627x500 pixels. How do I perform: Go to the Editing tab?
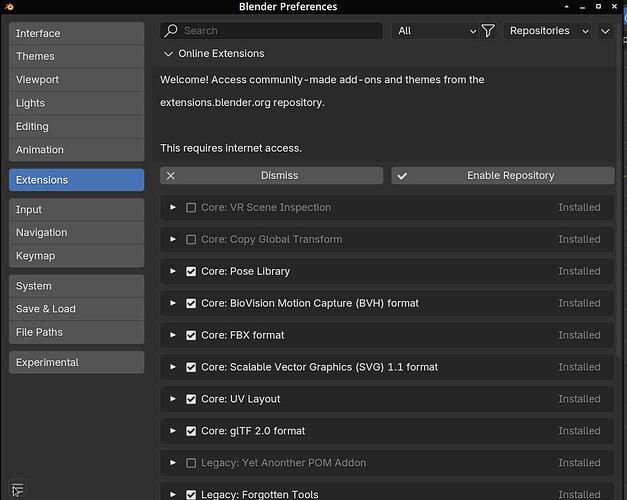76,126
